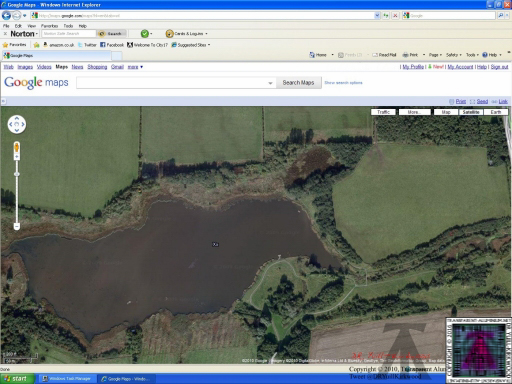Click the Street View pegman icon
This screenshot has width=512, height=384.
[x=17, y=147]
